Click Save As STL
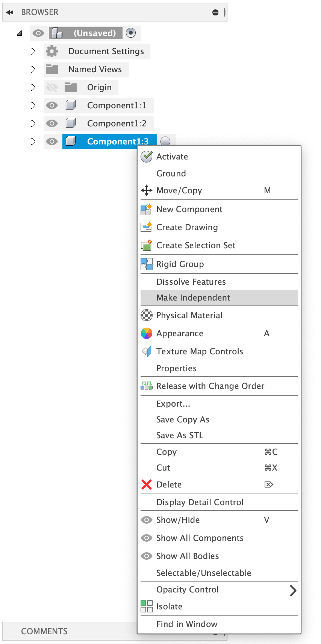321x644 pixels. tap(180, 435)
